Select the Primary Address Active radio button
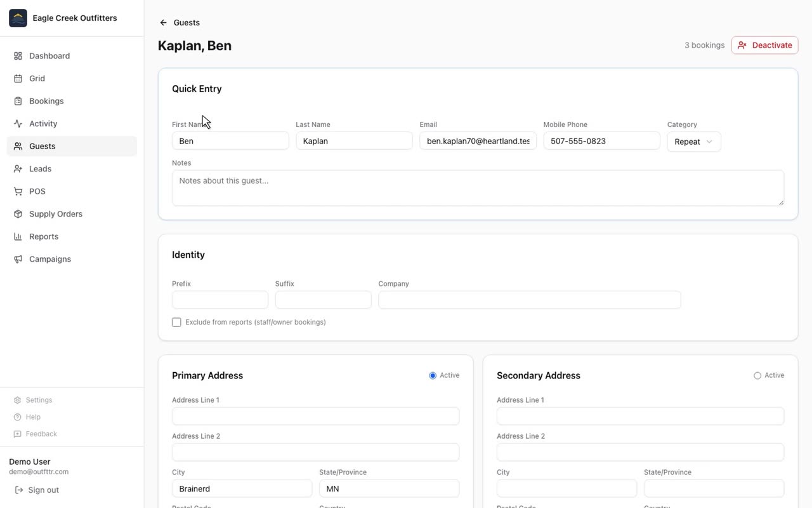812x508 pixels. point(433,376)
